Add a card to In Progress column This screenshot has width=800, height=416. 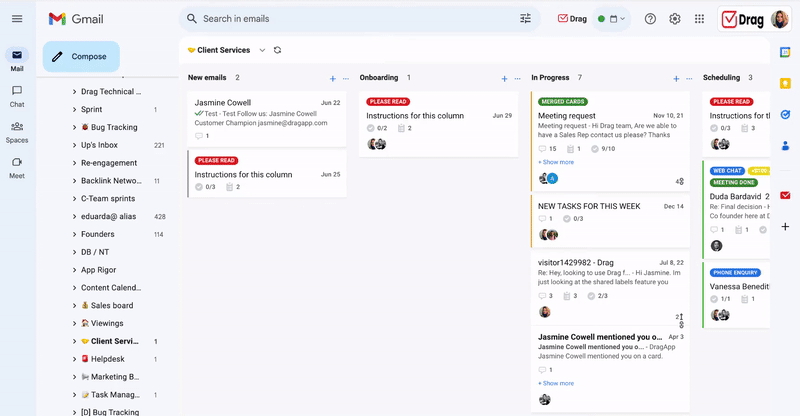coord(676,79)
